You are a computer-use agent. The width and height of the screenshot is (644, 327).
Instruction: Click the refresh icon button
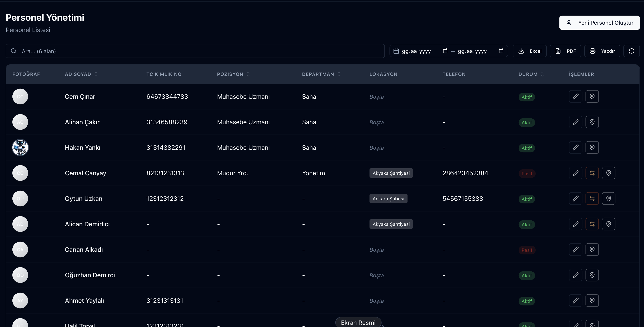[632, 51]
